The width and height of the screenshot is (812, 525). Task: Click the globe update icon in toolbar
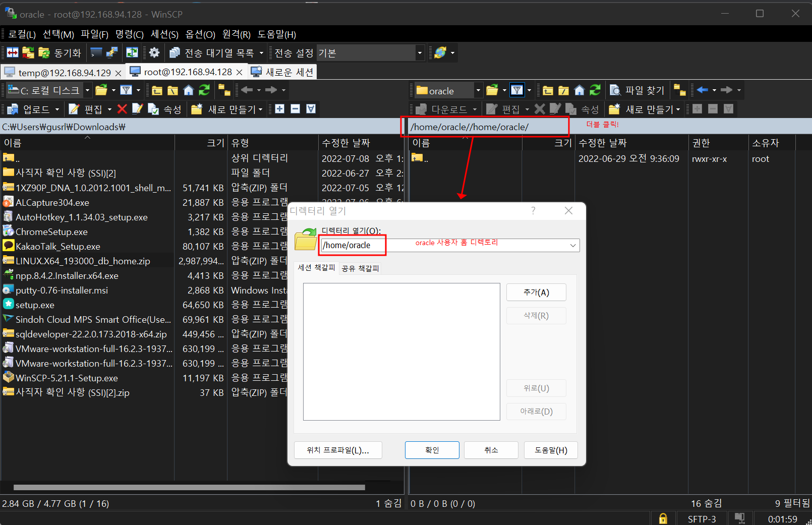(440, 52)
